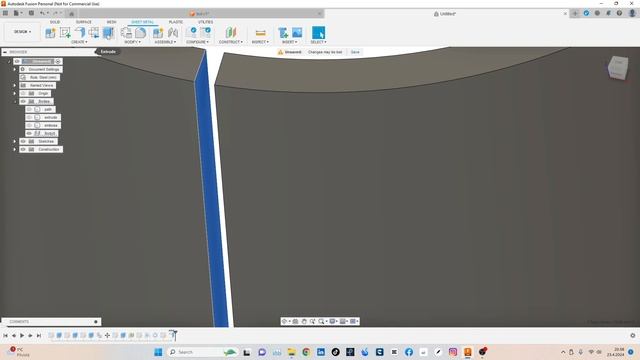Expand Named Views node

pyautogui.click(x=15, y=85)
